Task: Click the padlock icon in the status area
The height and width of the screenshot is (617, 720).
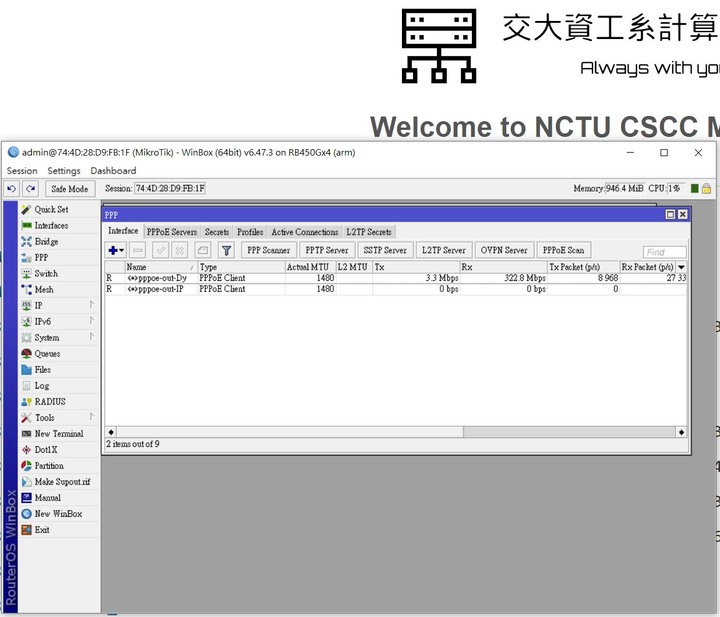Action: tap(707, 189)
